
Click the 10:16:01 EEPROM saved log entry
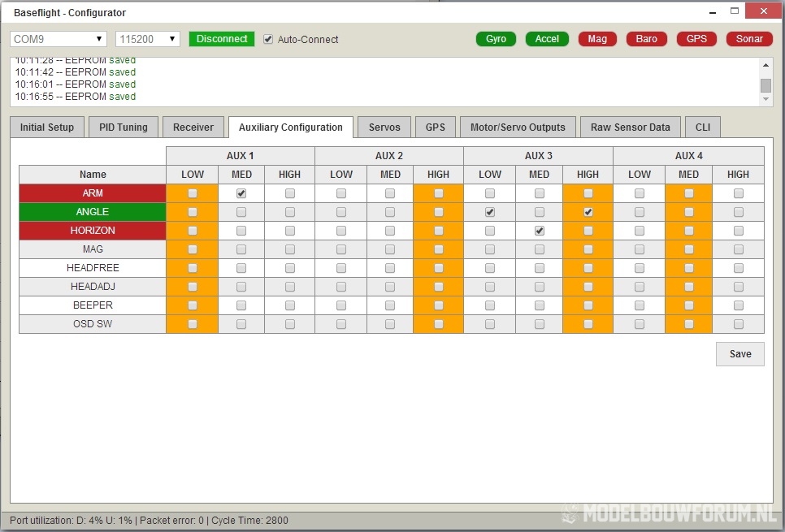point(75,84)
